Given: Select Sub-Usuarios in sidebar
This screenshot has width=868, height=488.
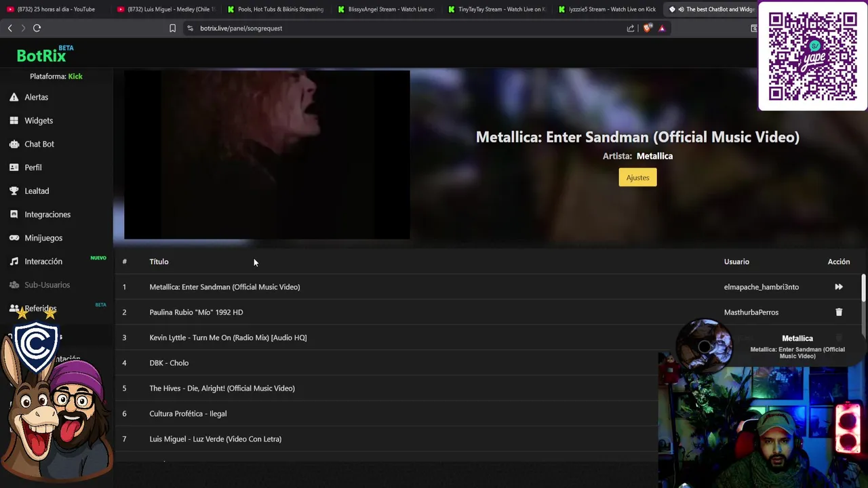Looking at the screenshot, I should [47, 285].
